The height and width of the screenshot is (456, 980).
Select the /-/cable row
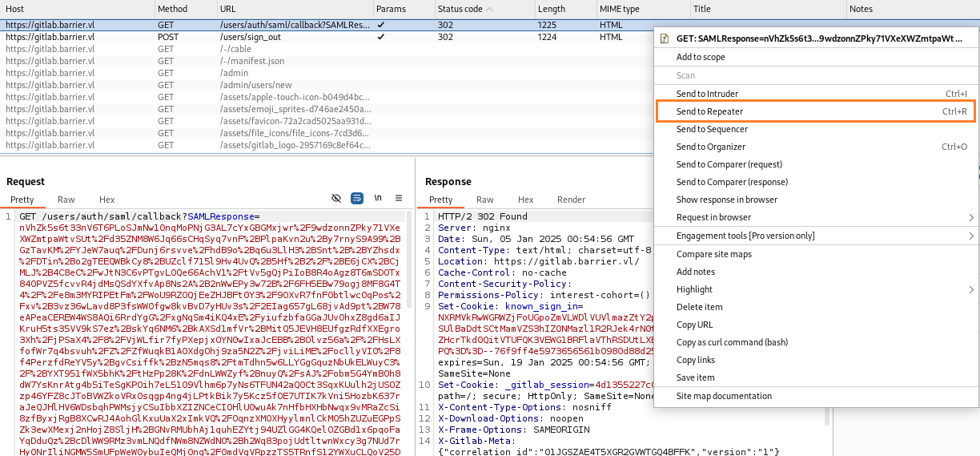(x=327, y=49)
